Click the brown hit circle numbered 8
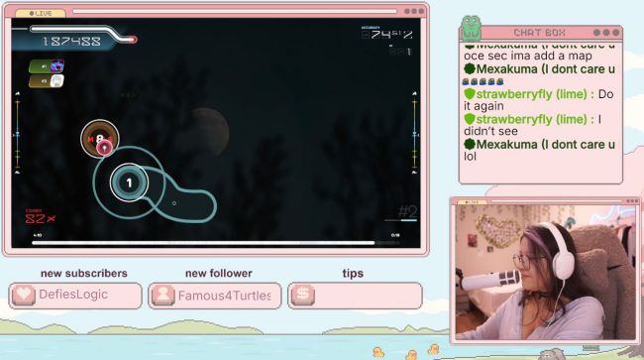644x360 pixels. click(x=100, y=139)
